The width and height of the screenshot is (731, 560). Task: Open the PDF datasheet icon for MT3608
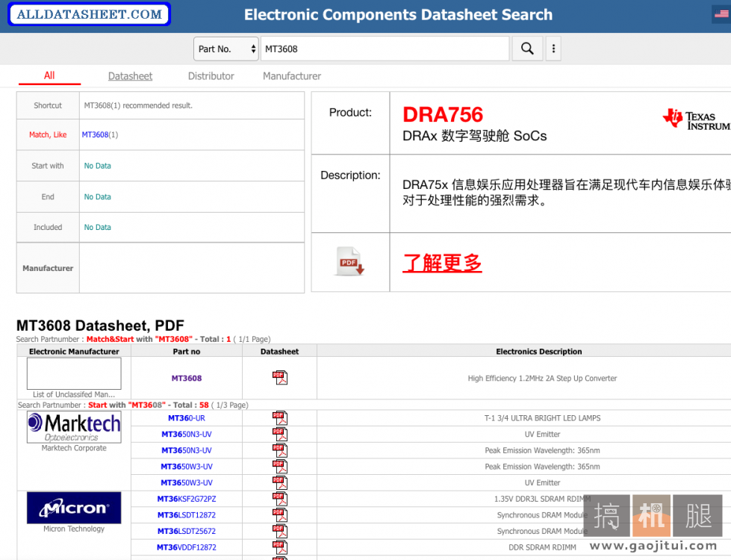tap(280, 378)
